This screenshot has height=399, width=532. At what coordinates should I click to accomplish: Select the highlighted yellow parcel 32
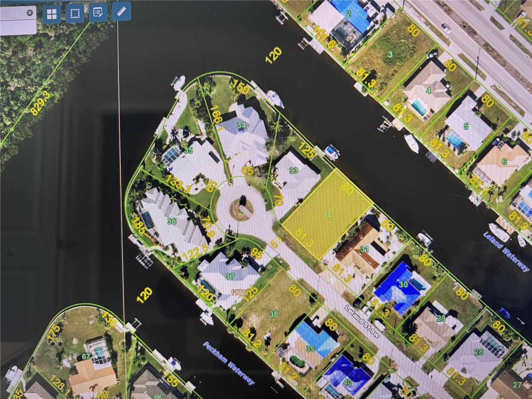[328, 214]
